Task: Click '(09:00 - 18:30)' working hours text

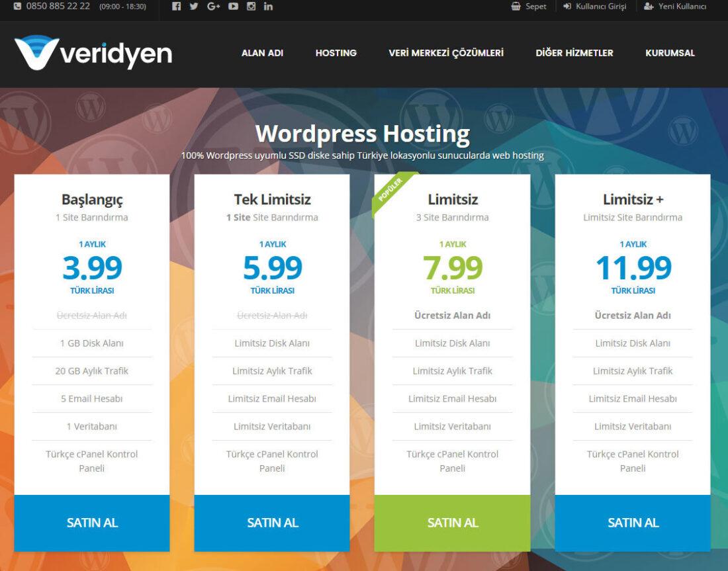Action: coord(122,7)
